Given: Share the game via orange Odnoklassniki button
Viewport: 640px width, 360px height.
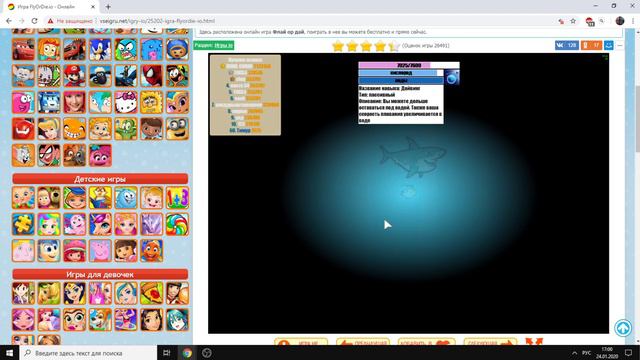Looking at the screenshot, I should (591, 45).
